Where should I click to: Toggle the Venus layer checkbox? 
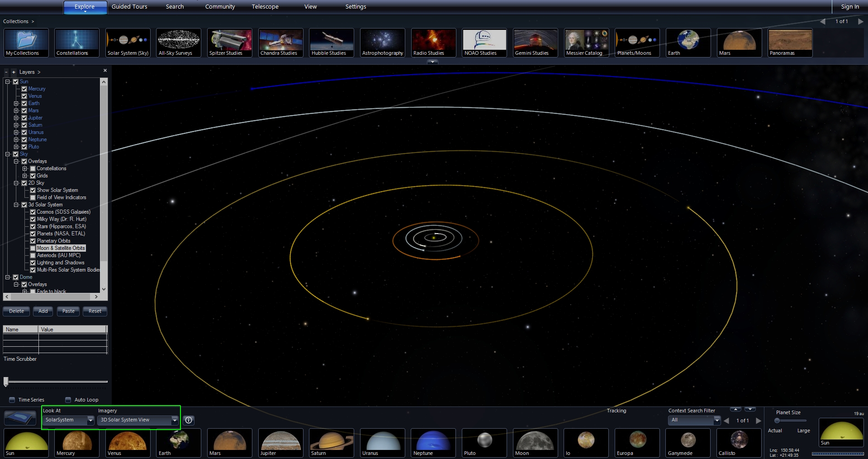(x=24, y=96)
